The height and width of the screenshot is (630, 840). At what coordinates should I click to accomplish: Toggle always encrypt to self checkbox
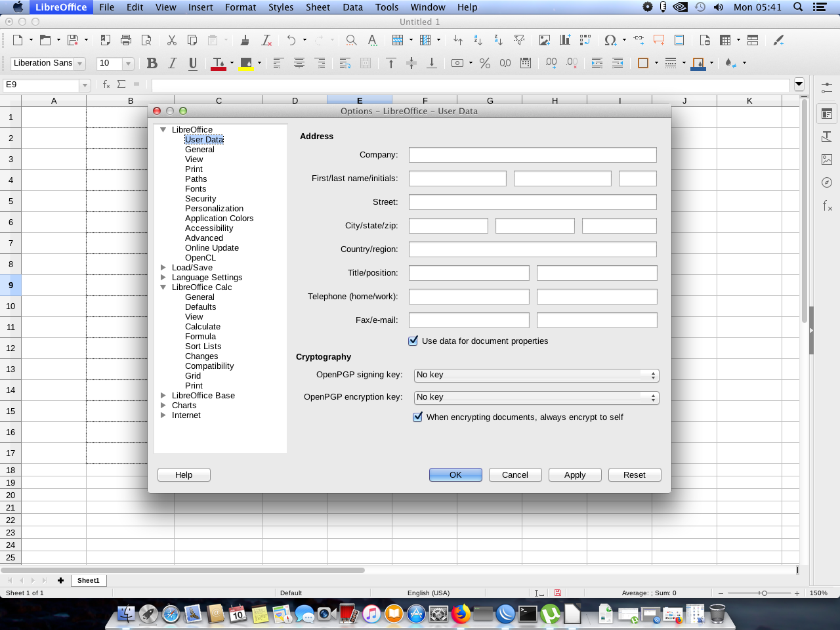click(417, 417)
